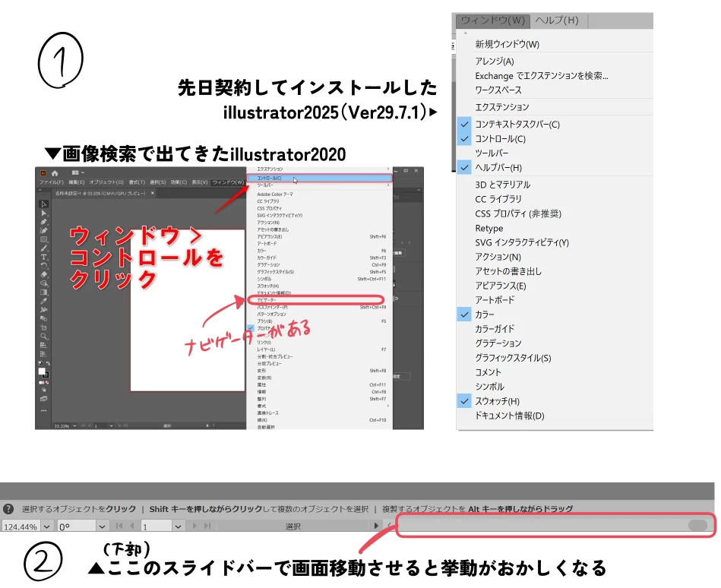Click the previous artboard button

[x=132, y=526]
